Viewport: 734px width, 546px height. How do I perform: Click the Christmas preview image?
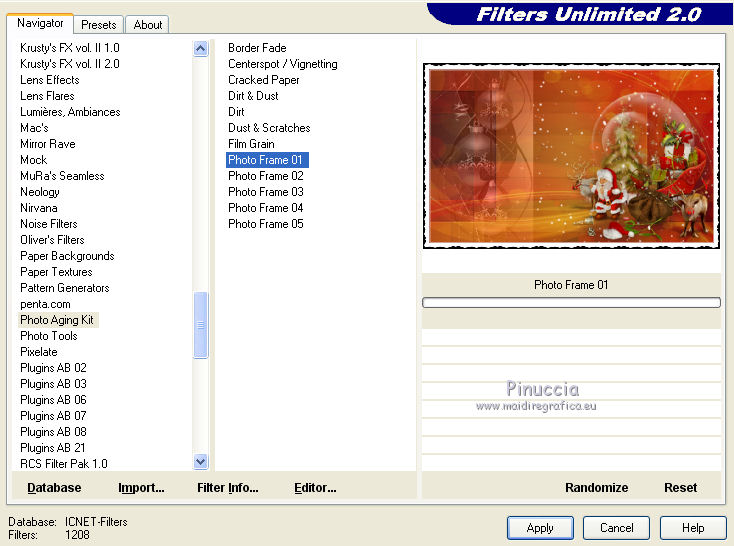click(x=571, y=156)
